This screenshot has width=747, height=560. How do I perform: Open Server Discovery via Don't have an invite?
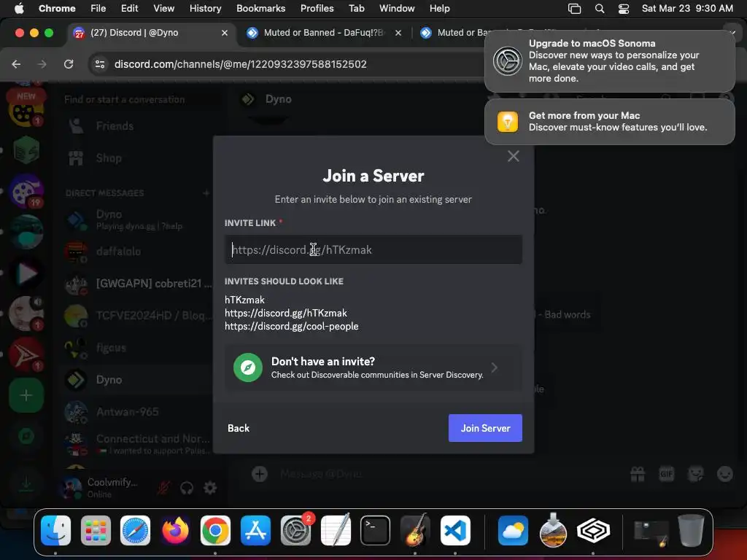373,367
